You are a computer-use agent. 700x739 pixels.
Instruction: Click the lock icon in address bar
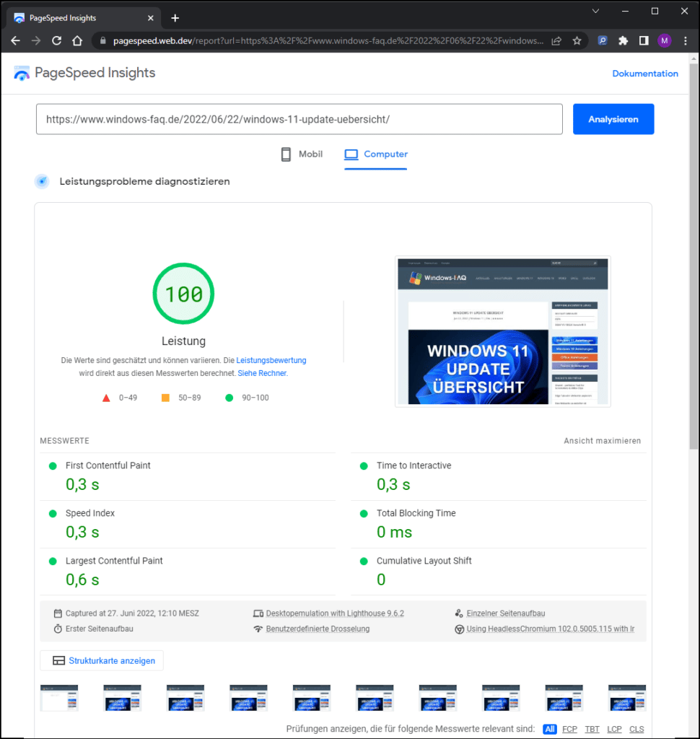click(102, 40)
